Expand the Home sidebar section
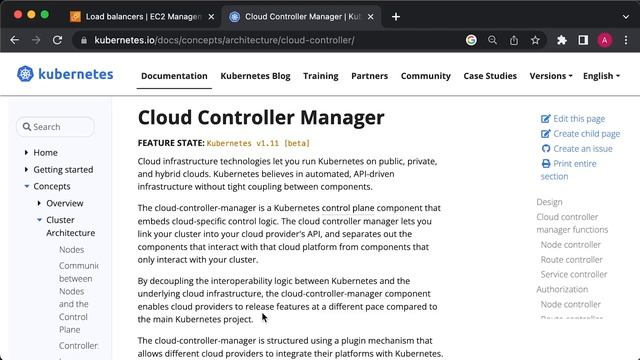The width and height of the screenshot is (640, 360). 27,153
